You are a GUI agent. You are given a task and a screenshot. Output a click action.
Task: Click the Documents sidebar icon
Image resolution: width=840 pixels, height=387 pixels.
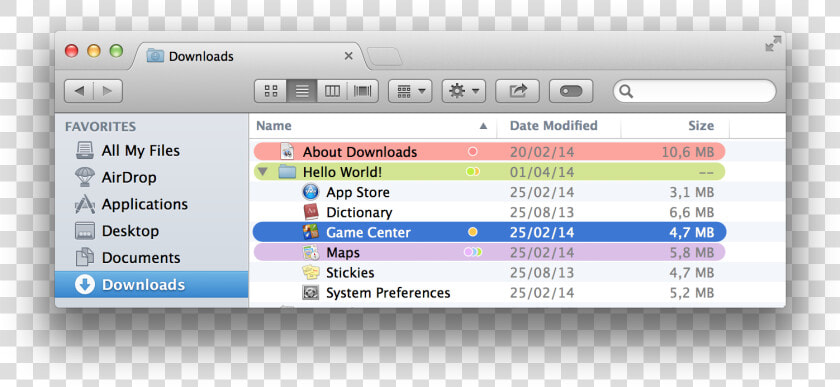(x=85, y=258)
